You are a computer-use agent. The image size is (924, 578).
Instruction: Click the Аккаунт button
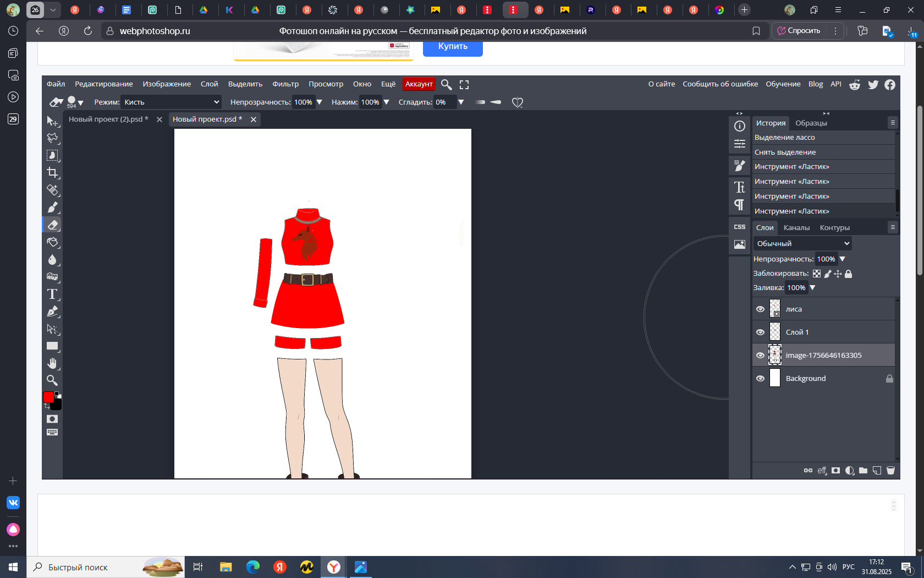(419, 84)
